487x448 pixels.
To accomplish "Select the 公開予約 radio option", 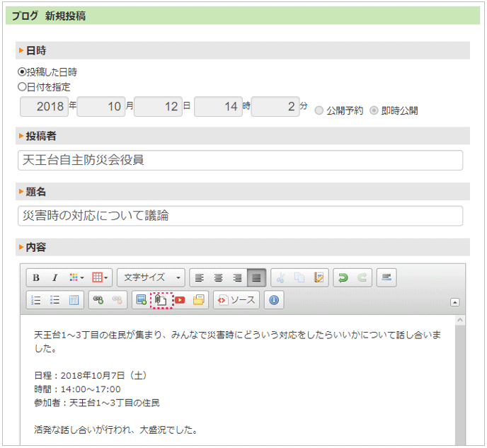I will pos(319,110).
